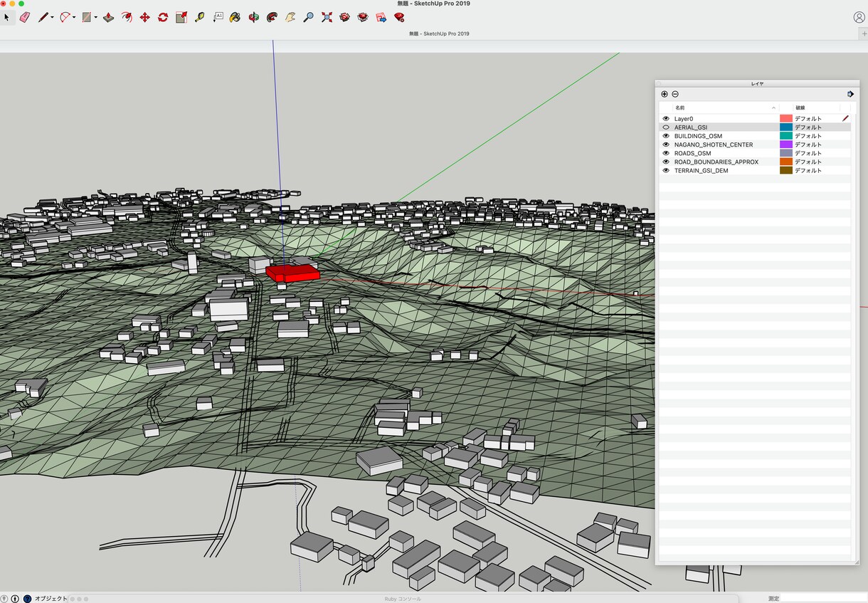Select the Tape Measure tool
868x603 pixels.
click(199, 17)
